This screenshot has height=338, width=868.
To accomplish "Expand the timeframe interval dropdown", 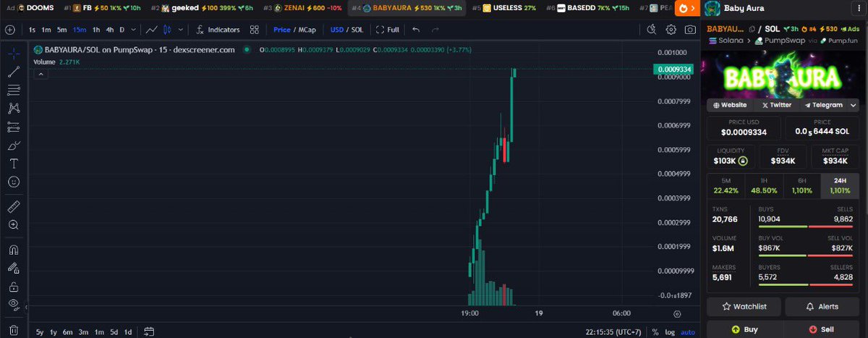I will coord(133,30).
